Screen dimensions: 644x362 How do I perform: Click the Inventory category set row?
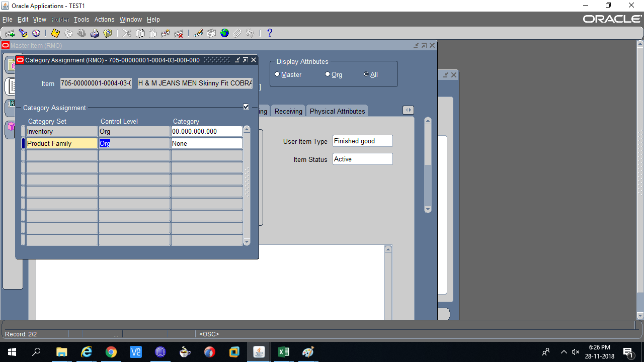click(x=61, y=131)
